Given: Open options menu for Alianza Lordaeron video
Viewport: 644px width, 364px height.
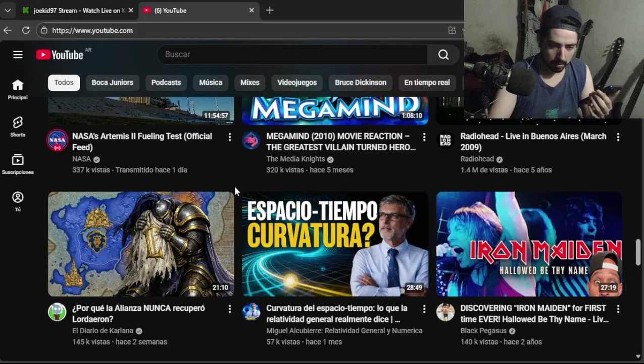Looking at the screenshot, I should point(230,309).
